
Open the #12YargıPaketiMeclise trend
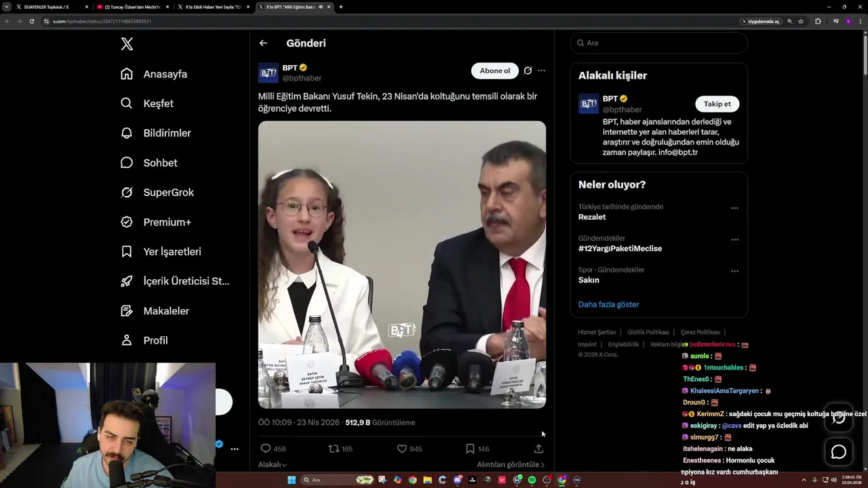coord(620,248)
